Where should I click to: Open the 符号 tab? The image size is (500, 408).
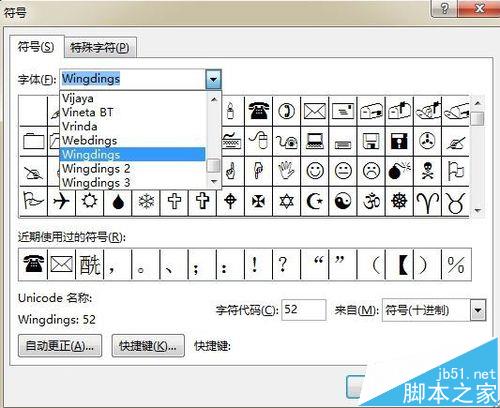coord(36,47)
